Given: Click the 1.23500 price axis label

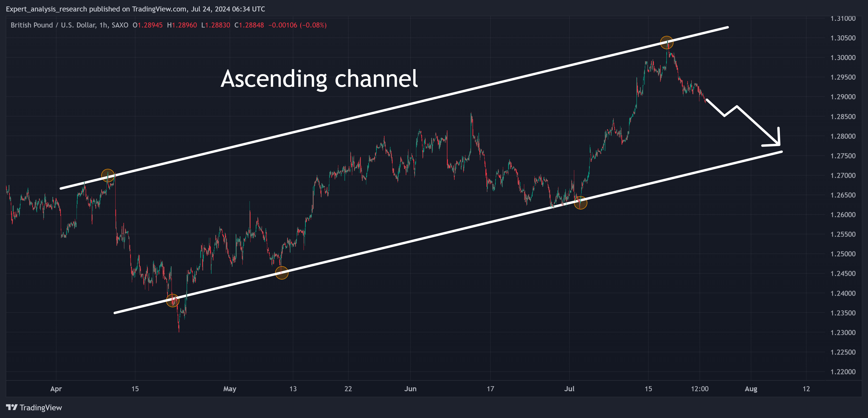Looking at the screenshot, I should pos(843,313).
